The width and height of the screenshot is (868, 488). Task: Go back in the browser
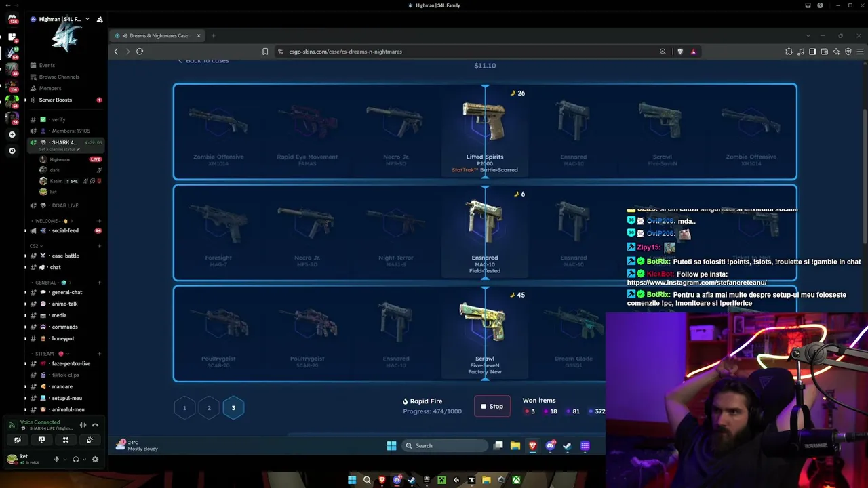(116, 52)
